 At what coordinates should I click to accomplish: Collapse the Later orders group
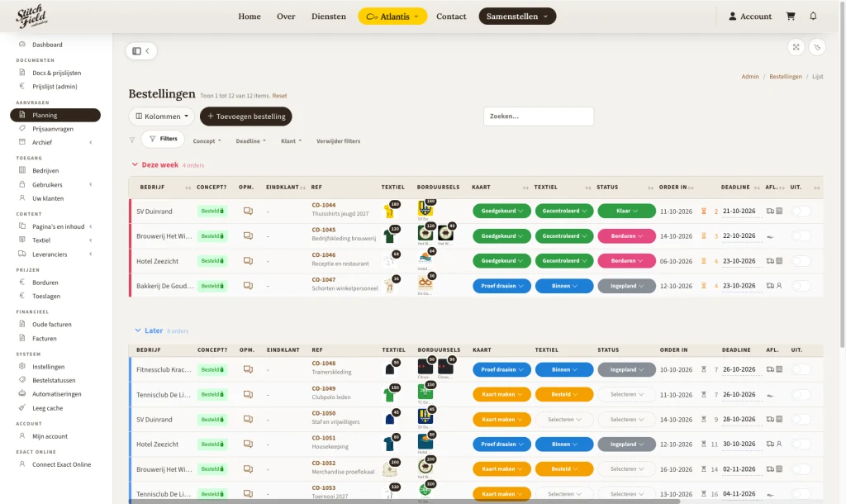138,330
